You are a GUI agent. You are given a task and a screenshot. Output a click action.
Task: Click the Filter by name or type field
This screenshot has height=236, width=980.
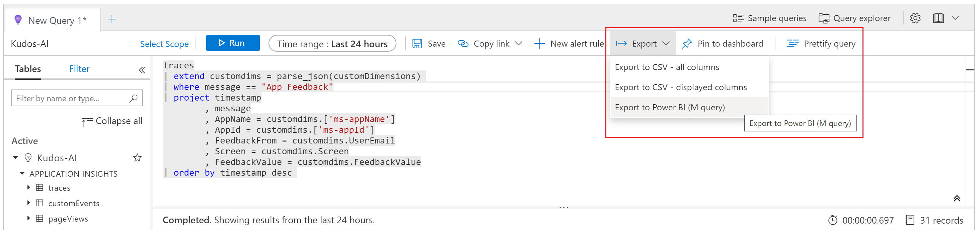77,98
